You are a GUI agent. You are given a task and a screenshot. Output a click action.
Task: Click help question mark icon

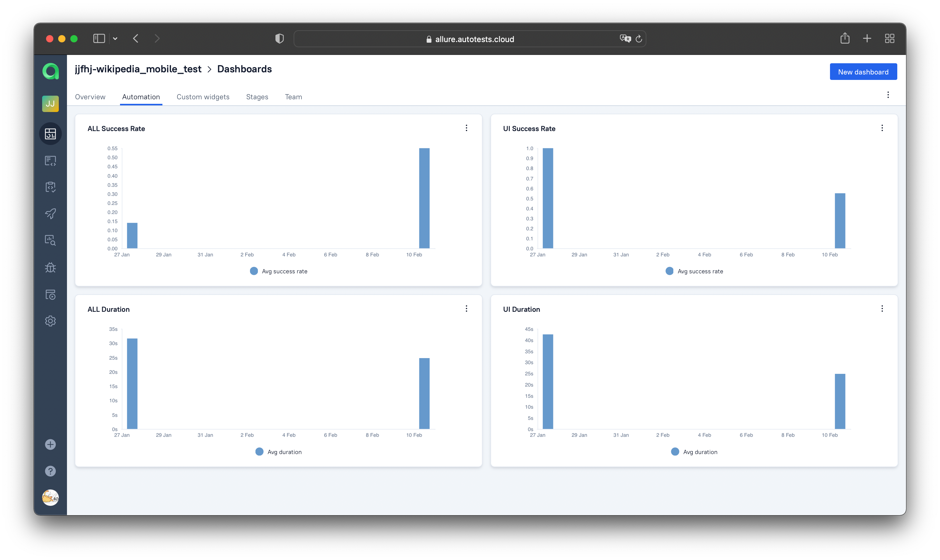[50, 471]
